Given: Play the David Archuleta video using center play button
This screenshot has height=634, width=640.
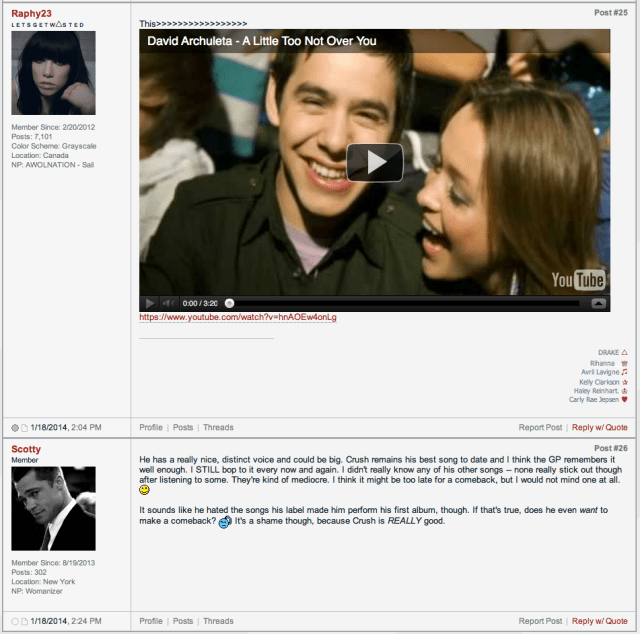Looking at the screenshot, I should [x=374, y=162].
